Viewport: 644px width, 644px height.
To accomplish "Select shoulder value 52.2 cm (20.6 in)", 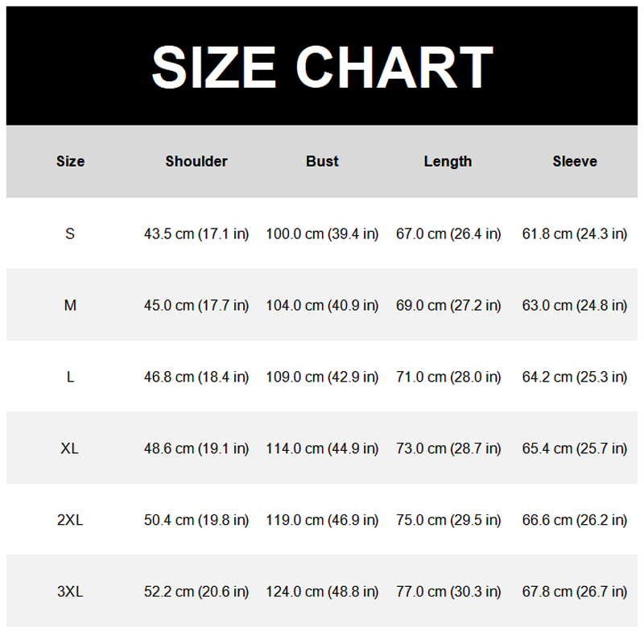I will click(x=196, y=592).
